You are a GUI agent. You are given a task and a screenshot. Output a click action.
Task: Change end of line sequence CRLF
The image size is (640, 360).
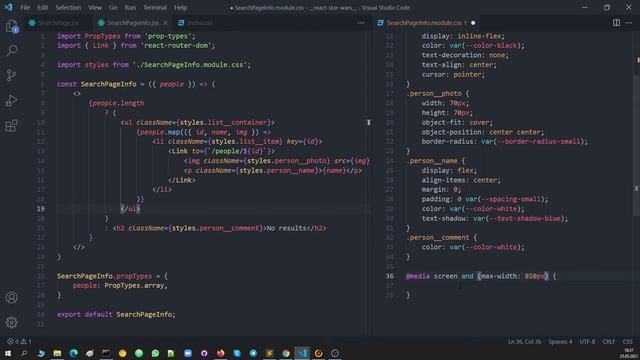click(x=608, y=341)
